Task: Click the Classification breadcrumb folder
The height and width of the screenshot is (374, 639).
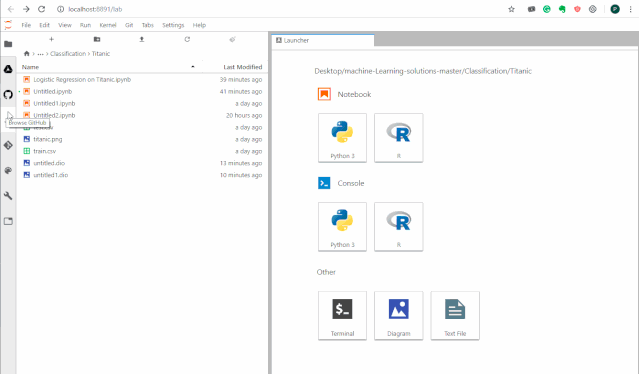Action: click(x=68, y=53)
